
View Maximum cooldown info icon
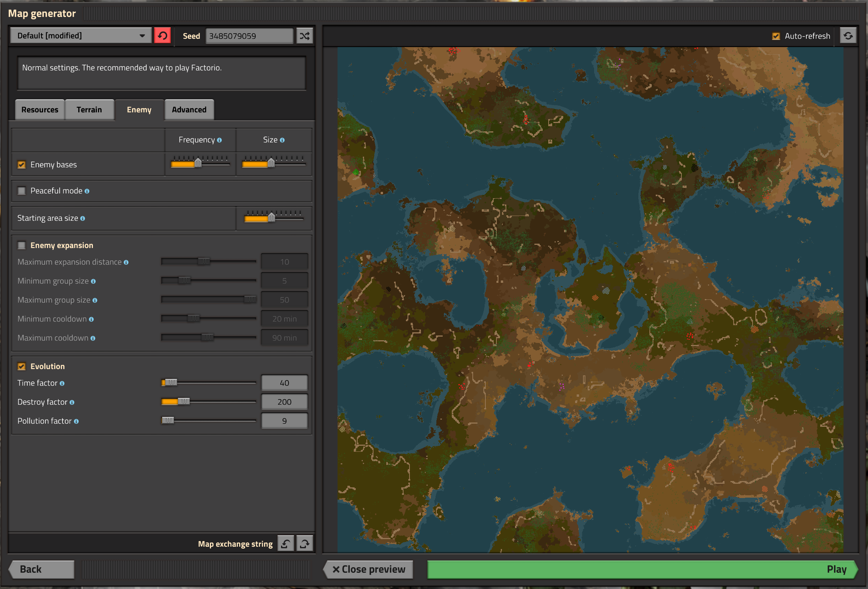(x=93, y=338)
